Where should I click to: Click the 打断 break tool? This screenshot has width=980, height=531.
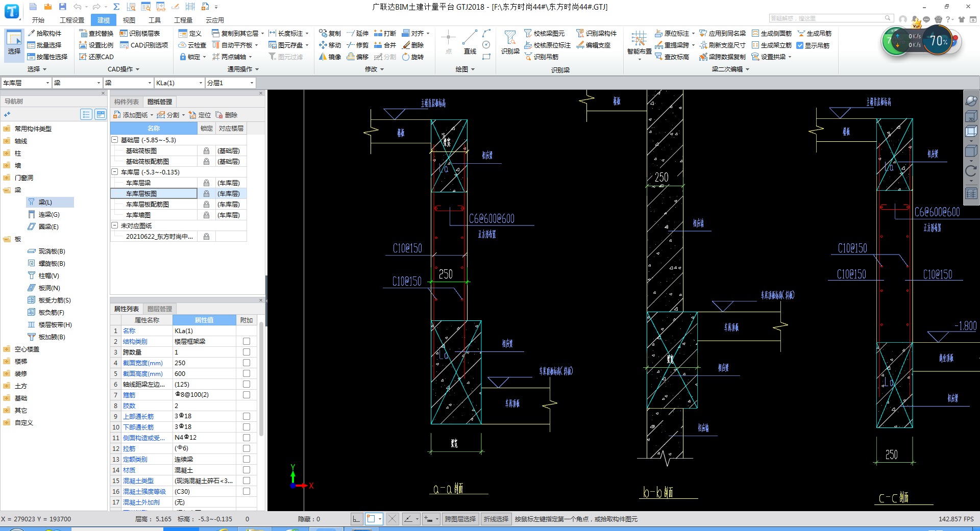(385, 33)
